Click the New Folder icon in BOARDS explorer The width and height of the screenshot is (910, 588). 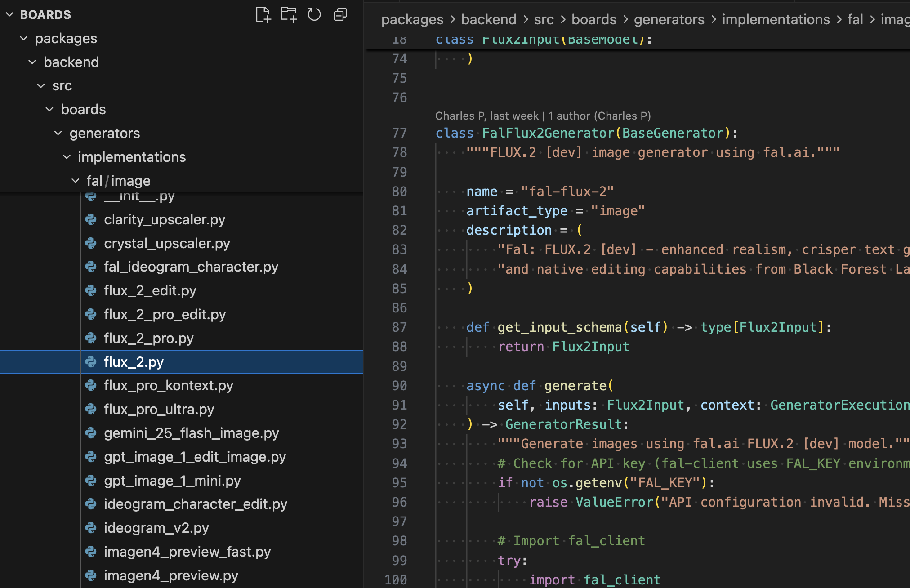[288, 14]
